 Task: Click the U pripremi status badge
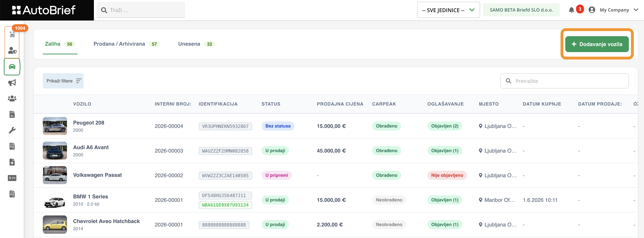(x=277, y=175)
